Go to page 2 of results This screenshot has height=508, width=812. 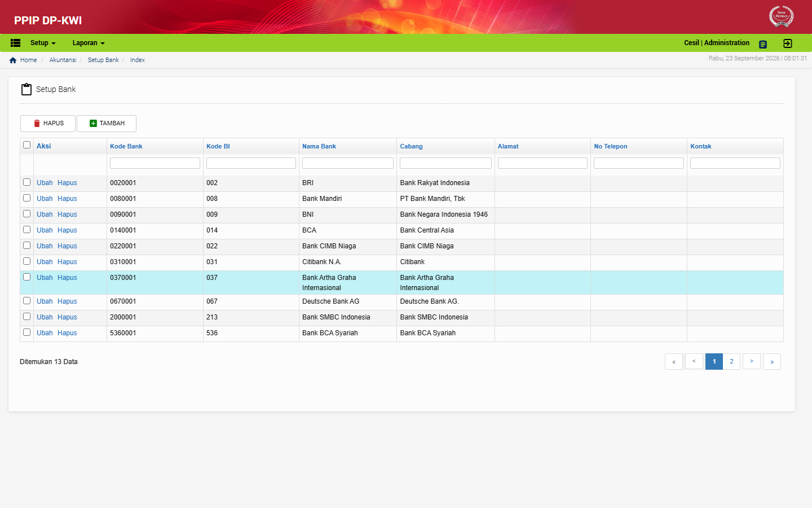pos(731,361)
